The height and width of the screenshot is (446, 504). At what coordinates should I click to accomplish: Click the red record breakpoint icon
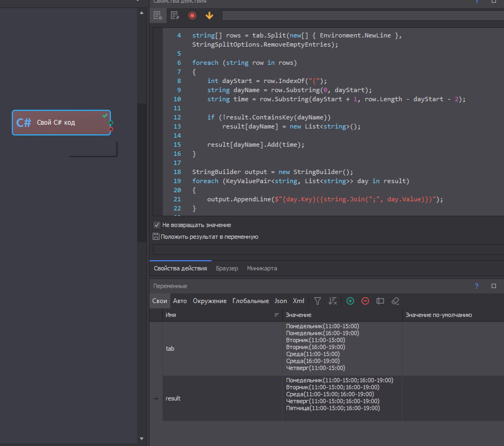click(192, 16)
